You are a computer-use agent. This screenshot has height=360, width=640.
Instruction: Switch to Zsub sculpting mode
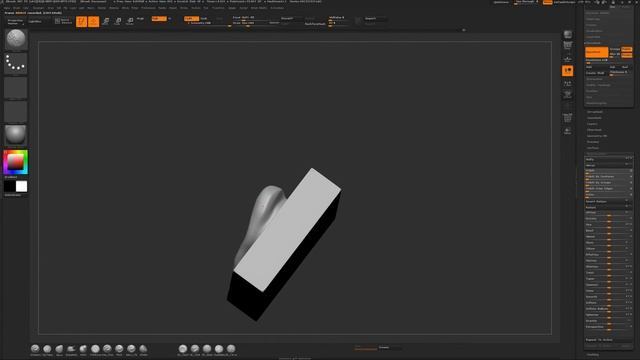(204, 18)
